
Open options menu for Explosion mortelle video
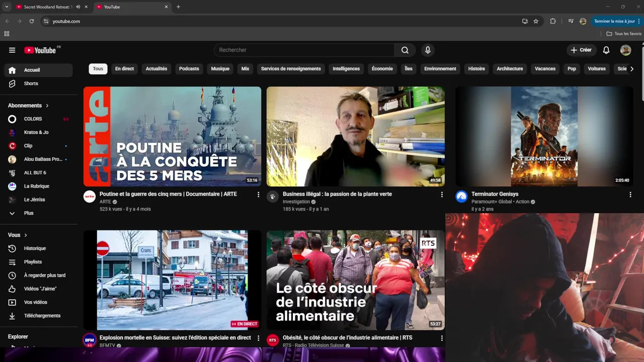pos(259,338)
